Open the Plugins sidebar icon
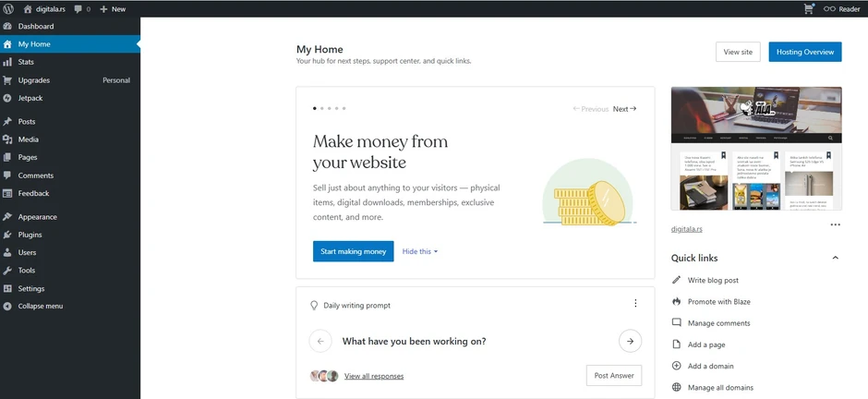This screenshot has height=399, width=868. click(x=7, y=235)
